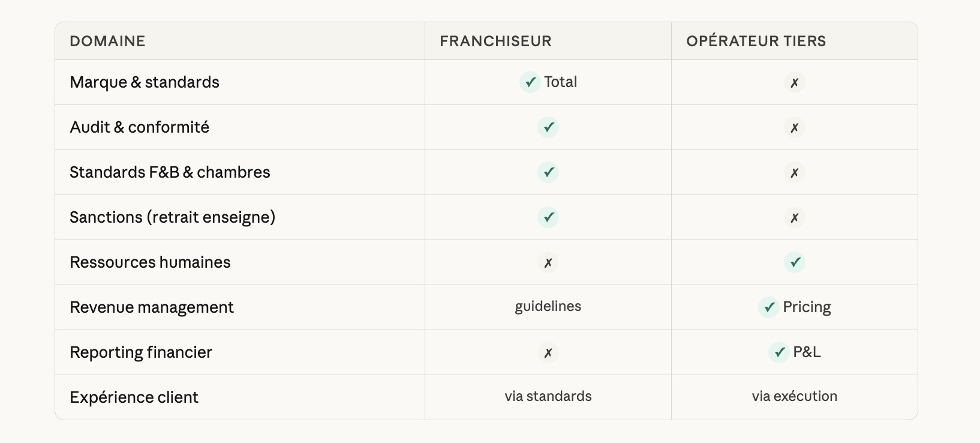The image size is (980, 443).
Task: Click the checkmark next to Total
Action: tap(530, 82)
